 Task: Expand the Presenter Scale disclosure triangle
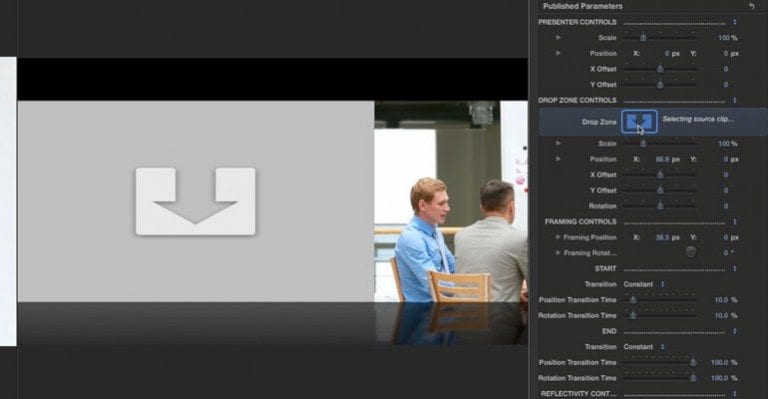558,37
